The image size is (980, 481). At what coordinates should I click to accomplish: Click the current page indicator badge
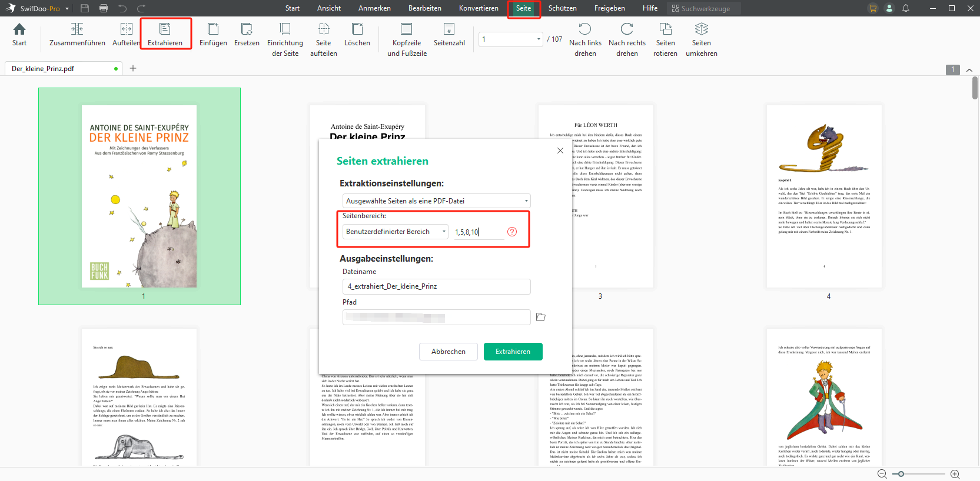pyautogui.click(x=953, y=69)
